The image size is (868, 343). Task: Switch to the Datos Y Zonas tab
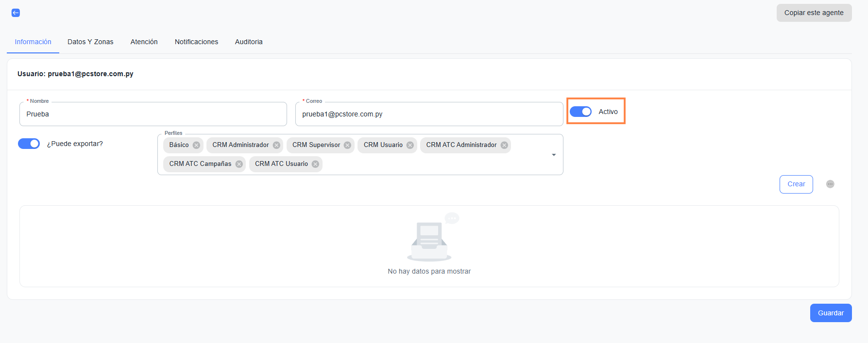(90, 42)
